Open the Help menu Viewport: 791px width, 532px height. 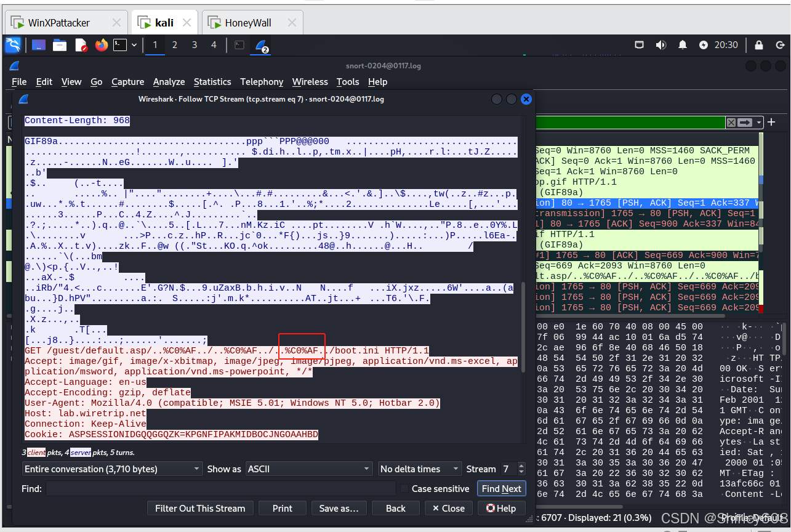tap(378, 81)
